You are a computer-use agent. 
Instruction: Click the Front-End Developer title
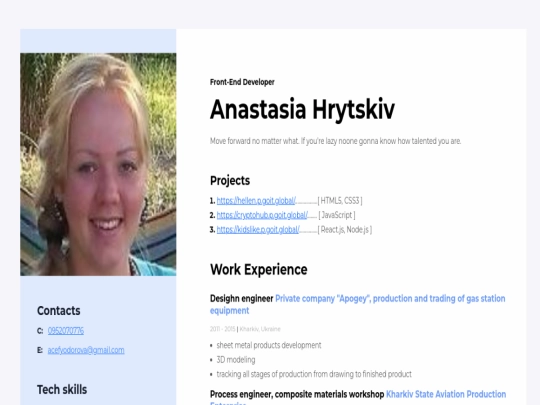242,82
